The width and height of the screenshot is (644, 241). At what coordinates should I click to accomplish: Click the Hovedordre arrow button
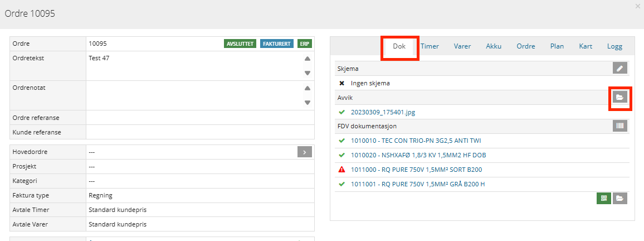(304, 152)
